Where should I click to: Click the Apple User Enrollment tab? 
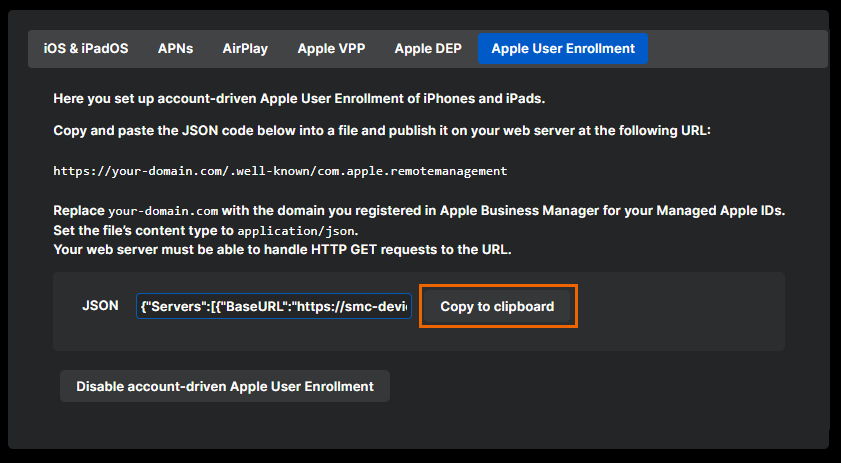pos(563,48)
